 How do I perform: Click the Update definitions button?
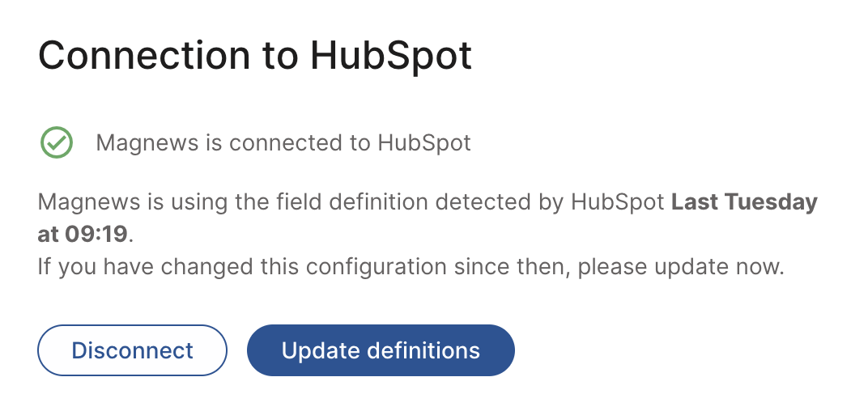point(381,350)
